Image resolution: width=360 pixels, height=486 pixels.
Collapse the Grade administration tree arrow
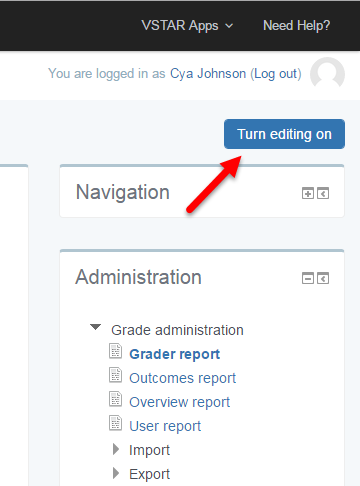pos(95,327)
